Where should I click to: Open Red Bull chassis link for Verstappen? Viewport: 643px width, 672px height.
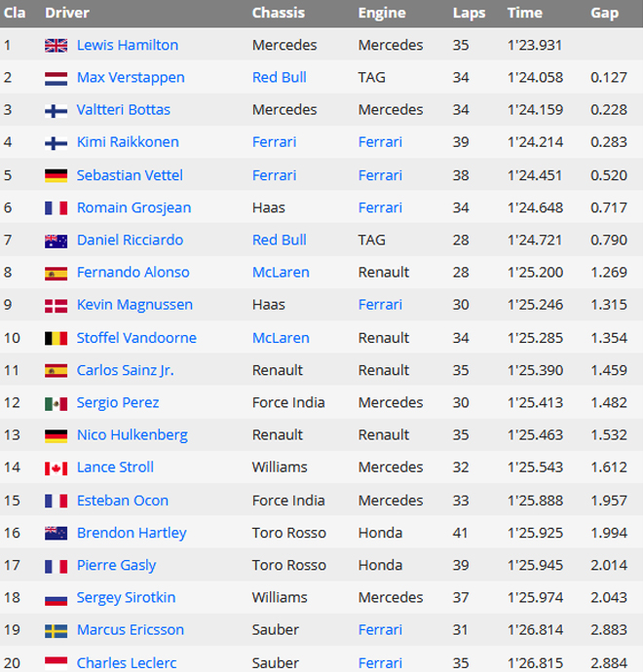click(x=279, y=78)
